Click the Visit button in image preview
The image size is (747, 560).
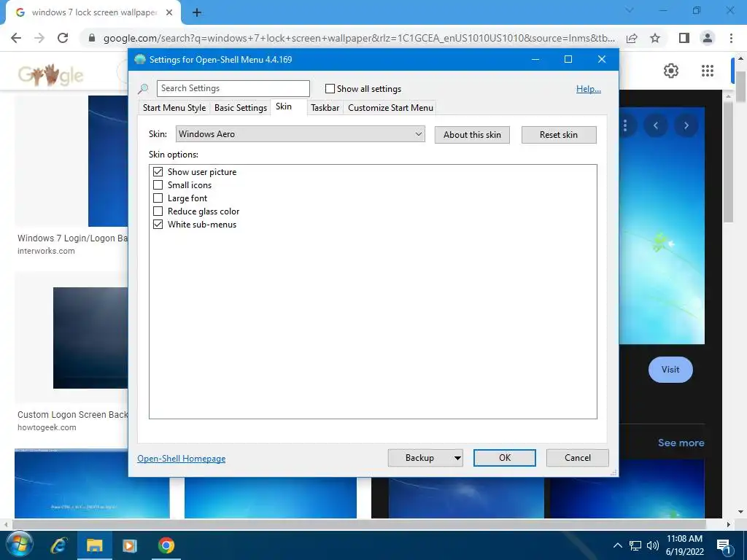pos(670,370)
